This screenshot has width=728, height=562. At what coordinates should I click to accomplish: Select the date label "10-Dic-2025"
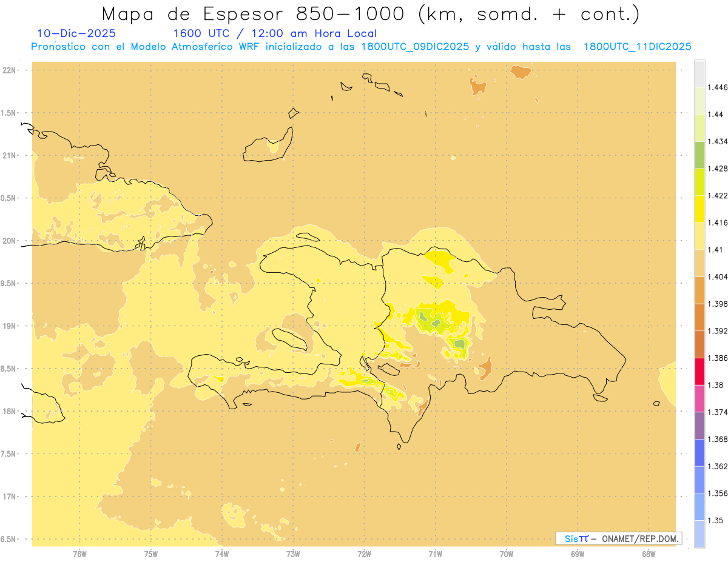tap(76, 34)
